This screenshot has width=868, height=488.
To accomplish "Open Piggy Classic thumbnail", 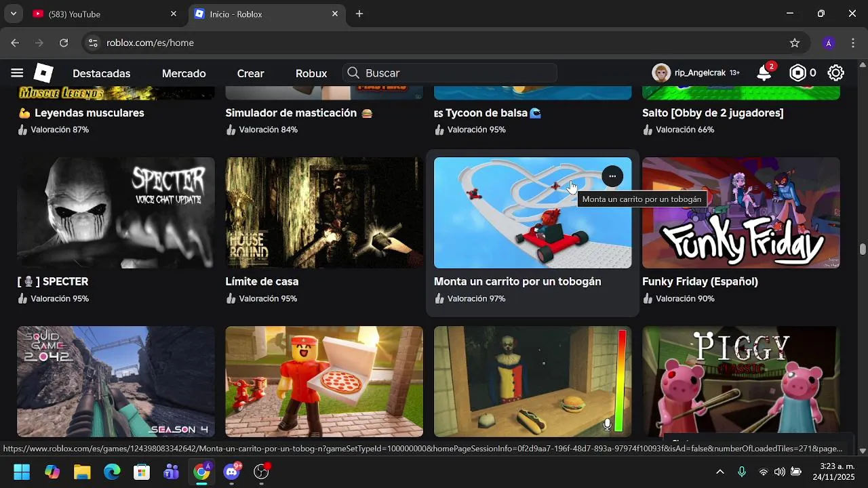I will click(x=741, y=382).
